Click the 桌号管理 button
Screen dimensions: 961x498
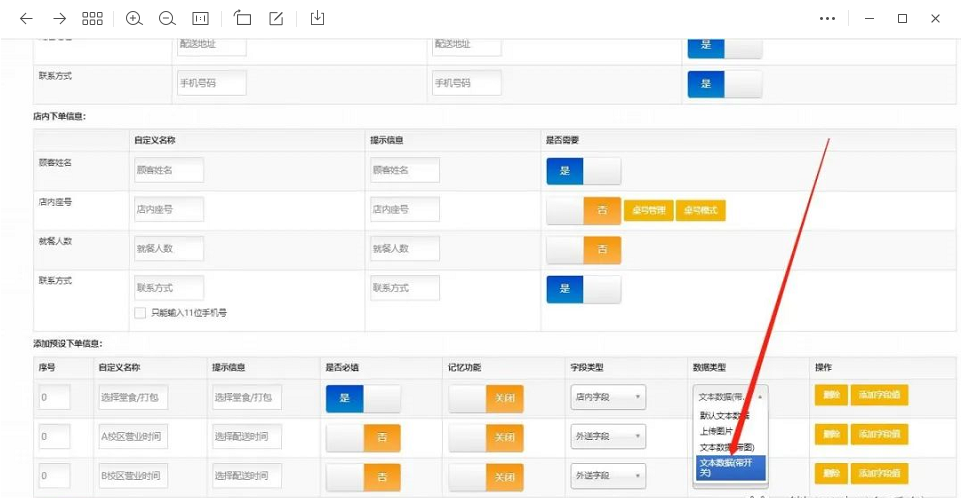tap(649, 210)
